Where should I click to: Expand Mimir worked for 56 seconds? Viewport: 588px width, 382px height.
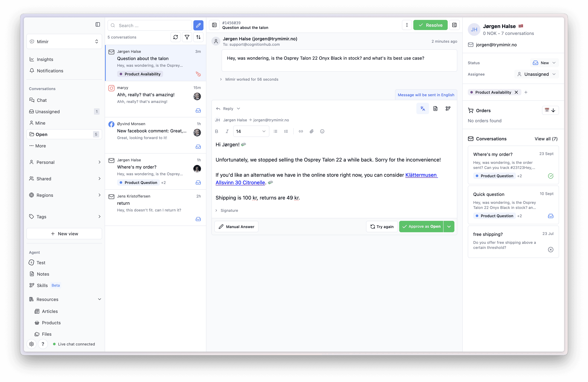click(251, 79)
